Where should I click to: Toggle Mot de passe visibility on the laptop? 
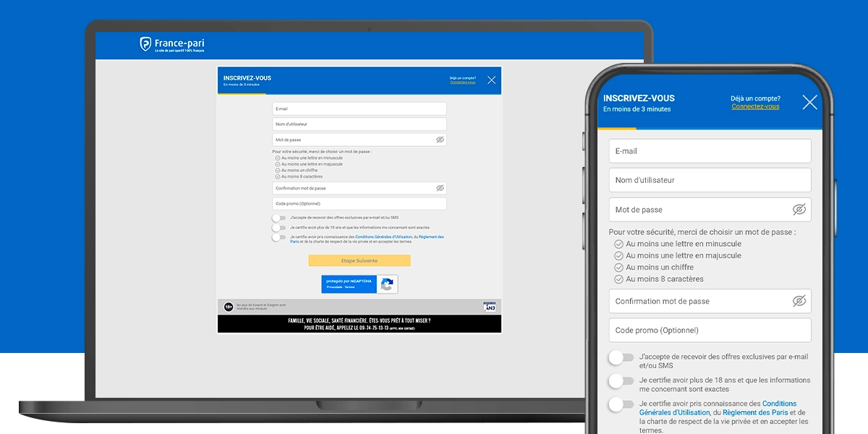[440, 140]
